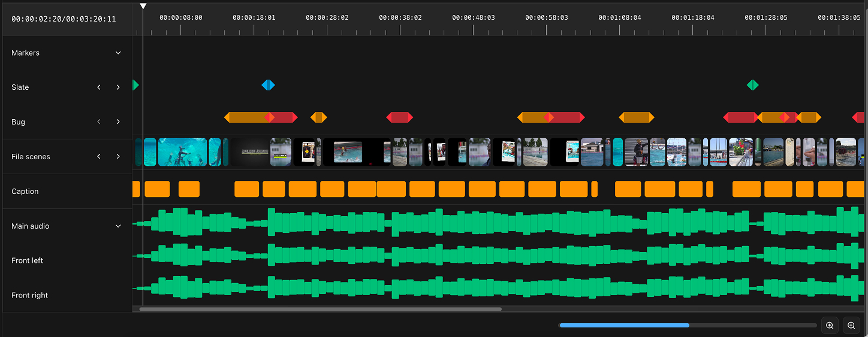Click the underwater swimmers scene thumbnail
Viewport: 868px width, 337px height.
click(182, 152)
